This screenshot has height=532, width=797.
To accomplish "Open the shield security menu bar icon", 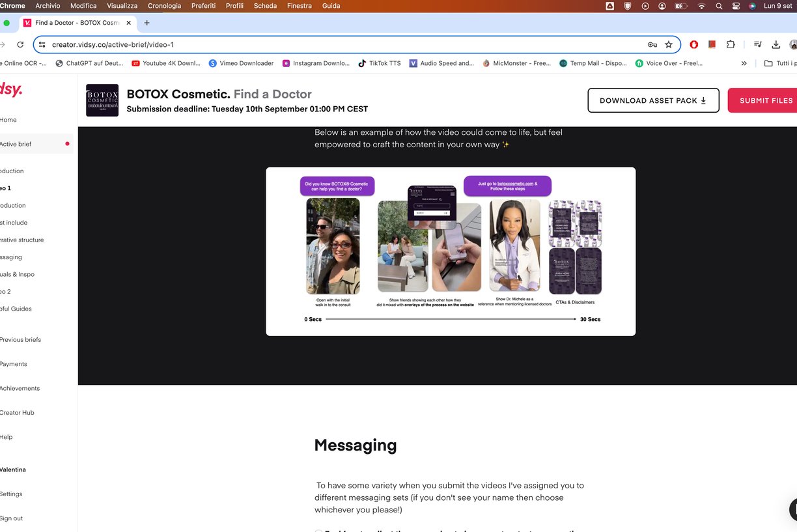I will [628, 6].
